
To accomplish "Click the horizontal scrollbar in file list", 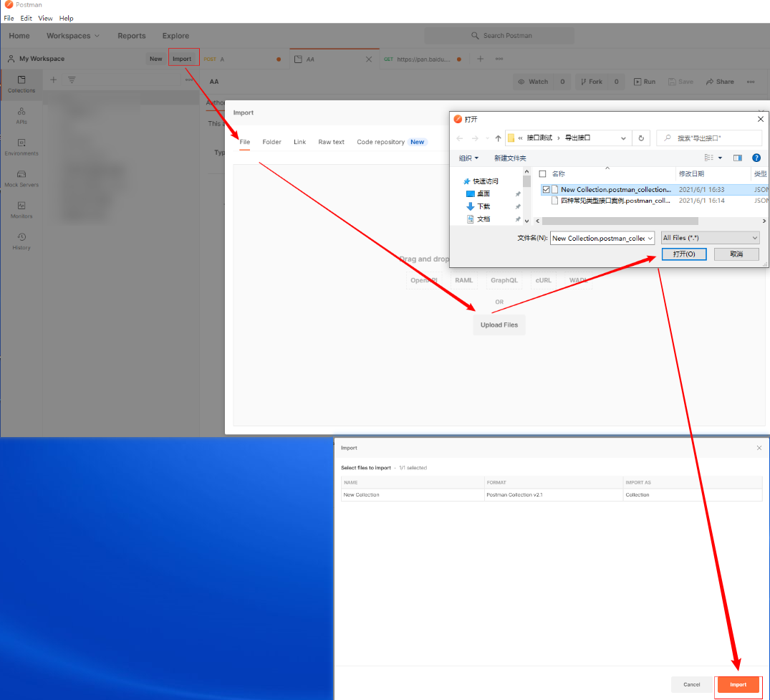I will [620, 221].
